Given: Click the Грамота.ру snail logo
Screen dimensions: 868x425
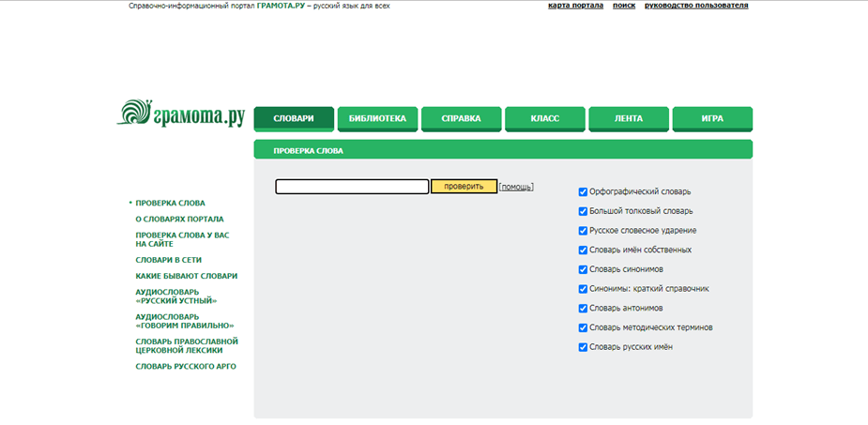Looking at the screenshot, I should coord(180,113).
